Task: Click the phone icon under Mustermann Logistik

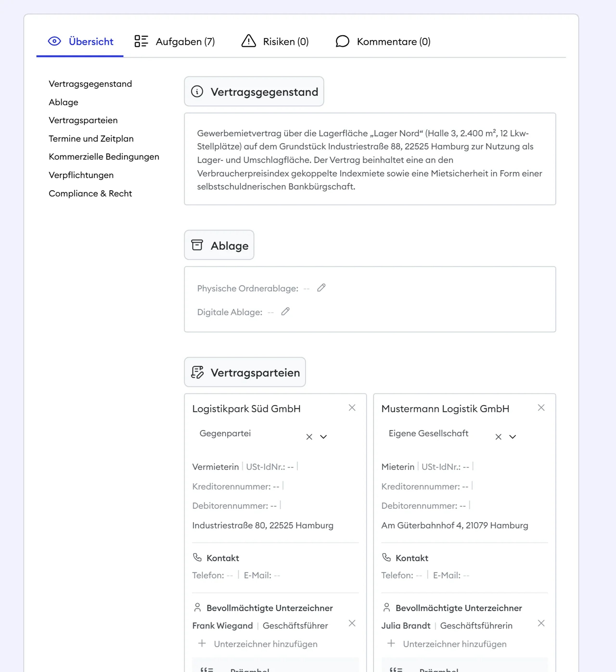Action: (386, 557)
